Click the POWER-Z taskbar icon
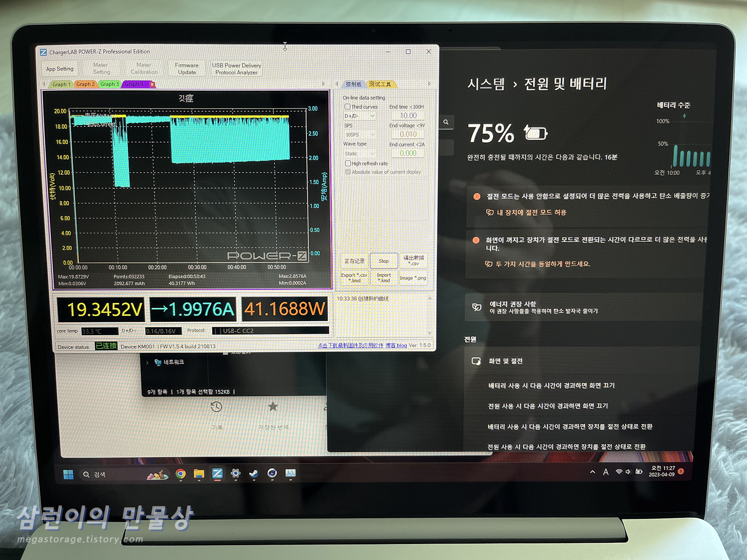The image size is (747, 560). tap(217, 474)
